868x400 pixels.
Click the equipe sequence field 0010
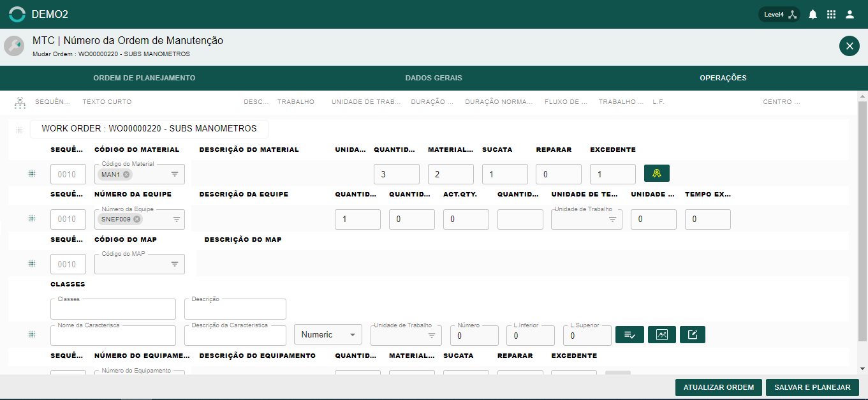coord(68,219)
